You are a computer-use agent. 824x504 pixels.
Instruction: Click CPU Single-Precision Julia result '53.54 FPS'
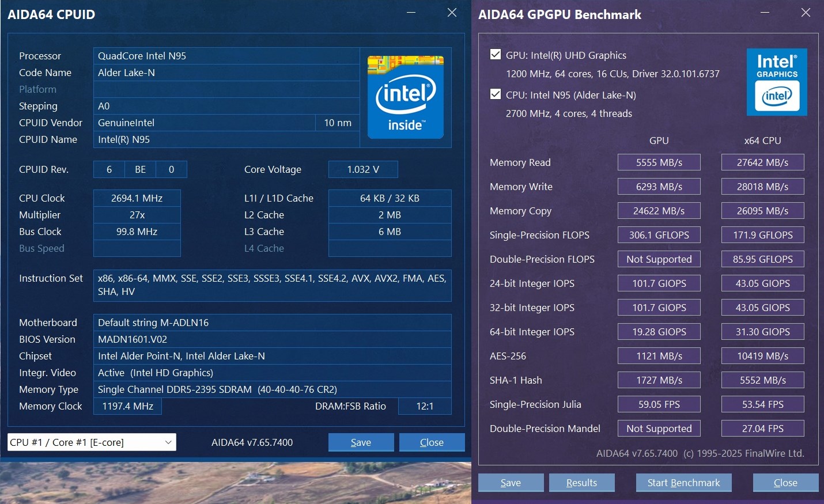coord(763,404)
